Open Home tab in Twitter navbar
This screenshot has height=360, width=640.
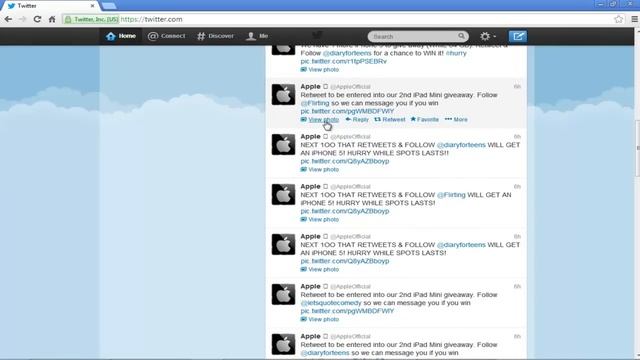tap(121, 36)
